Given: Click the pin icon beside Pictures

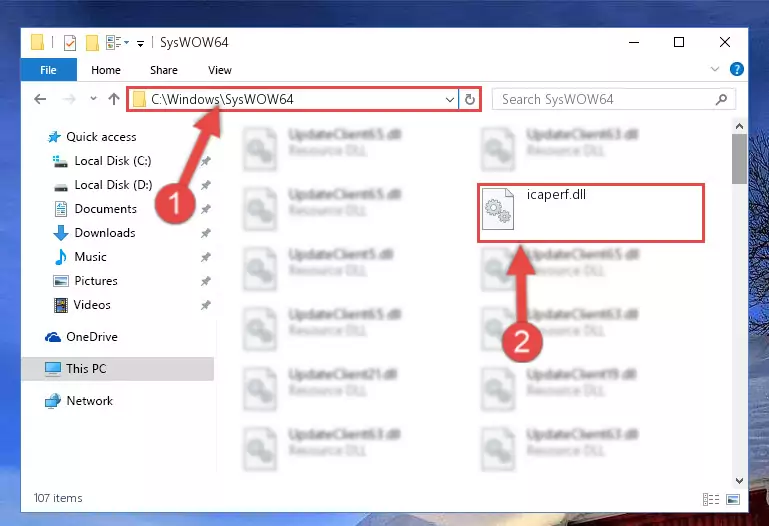Looking at the screenshot, I should [x=205, y=281].
